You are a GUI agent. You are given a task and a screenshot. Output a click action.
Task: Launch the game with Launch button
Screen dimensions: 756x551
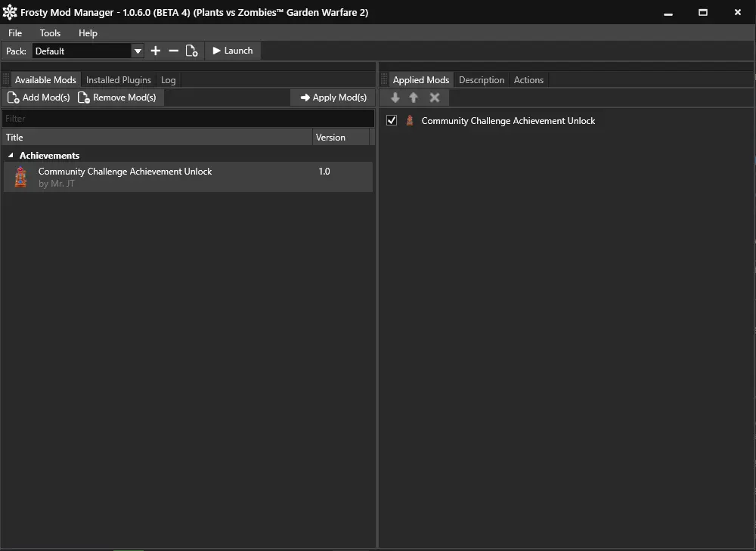click(233, 51)
